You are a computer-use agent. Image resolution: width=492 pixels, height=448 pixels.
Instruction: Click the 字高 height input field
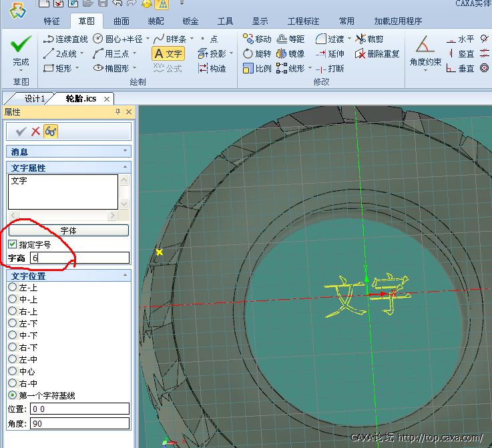pyautogui.click(x=79, y=258)
